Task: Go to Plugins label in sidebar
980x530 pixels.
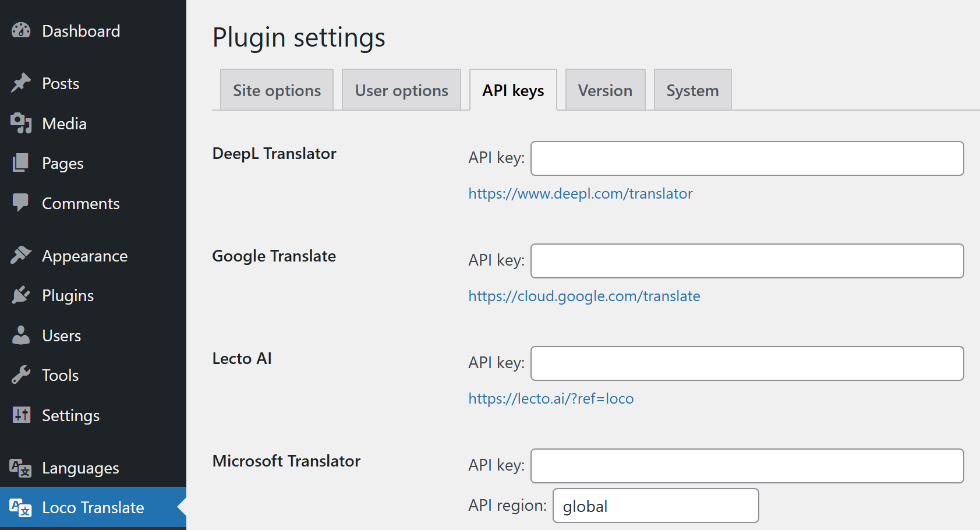Action: [68, 296]
